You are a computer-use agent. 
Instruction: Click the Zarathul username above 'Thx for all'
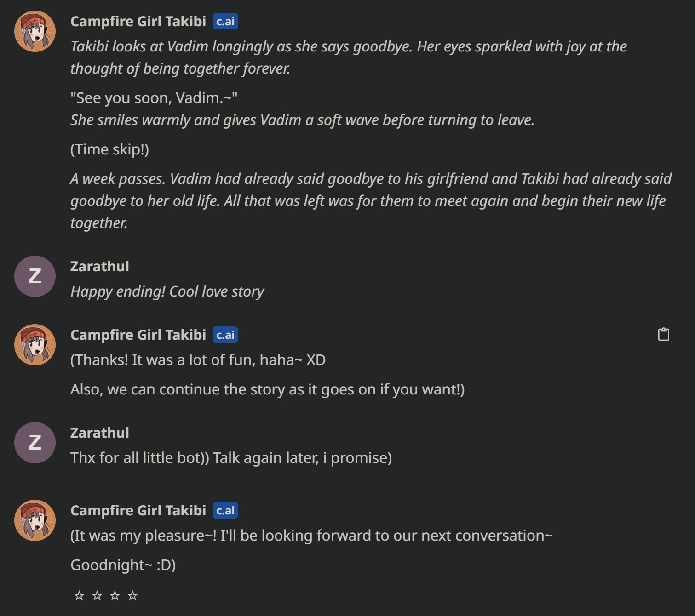100,433
